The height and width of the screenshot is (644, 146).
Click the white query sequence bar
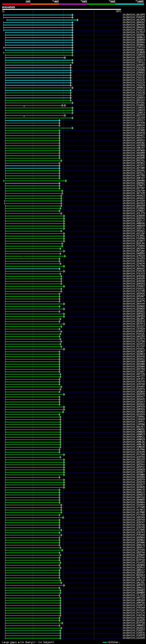(x=62, y=9)
